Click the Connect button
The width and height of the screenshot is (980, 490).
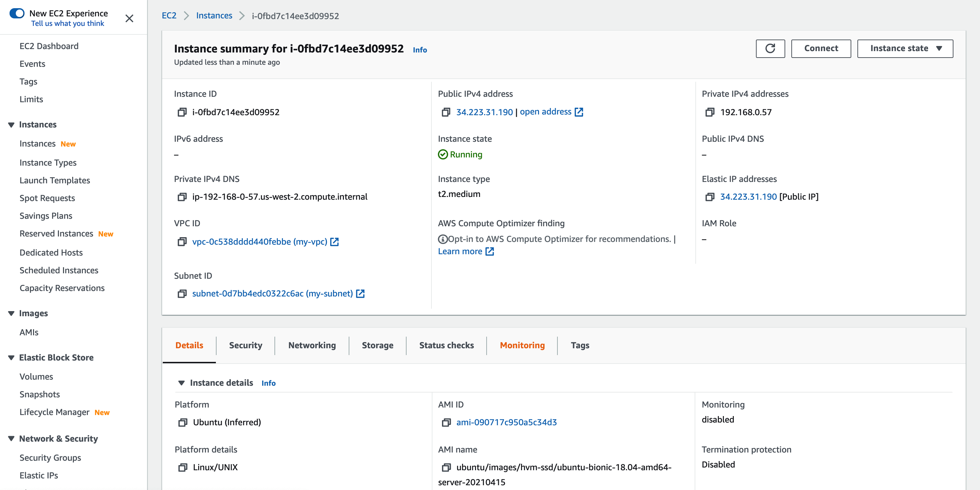821,48
